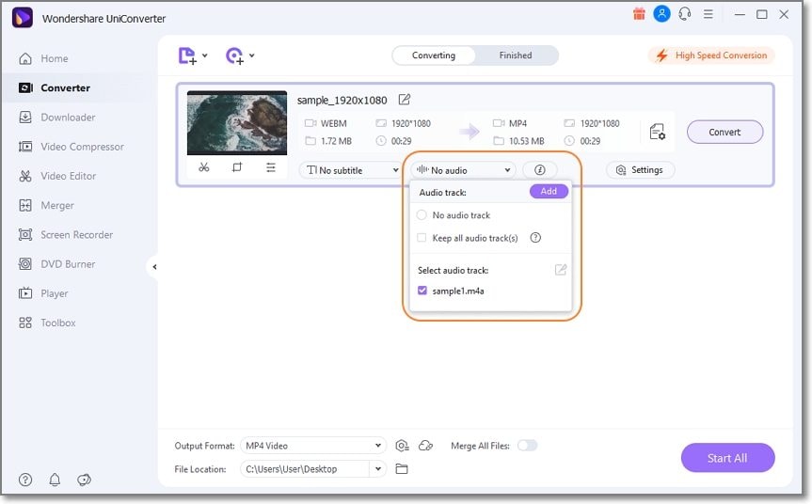Click the edit audio track icon
812x504 pixels.
[x=561, y=270]
